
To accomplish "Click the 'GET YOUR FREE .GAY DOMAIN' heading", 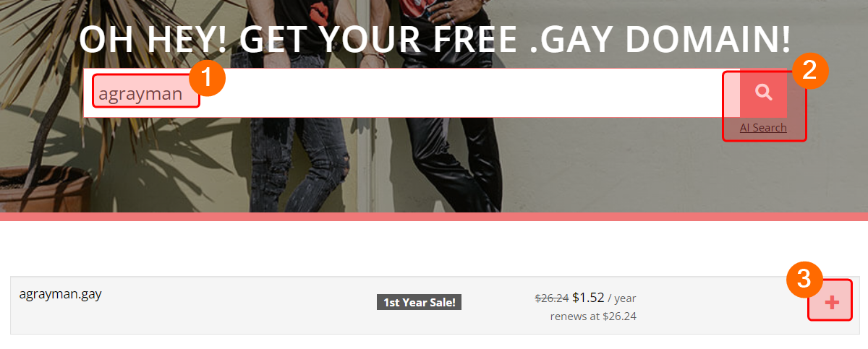I will pyautogui.click(x=435, y=40).
